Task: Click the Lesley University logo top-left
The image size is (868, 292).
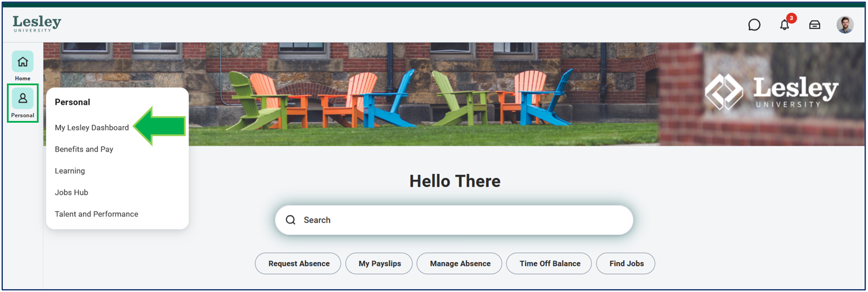Action: coord(37,23)
